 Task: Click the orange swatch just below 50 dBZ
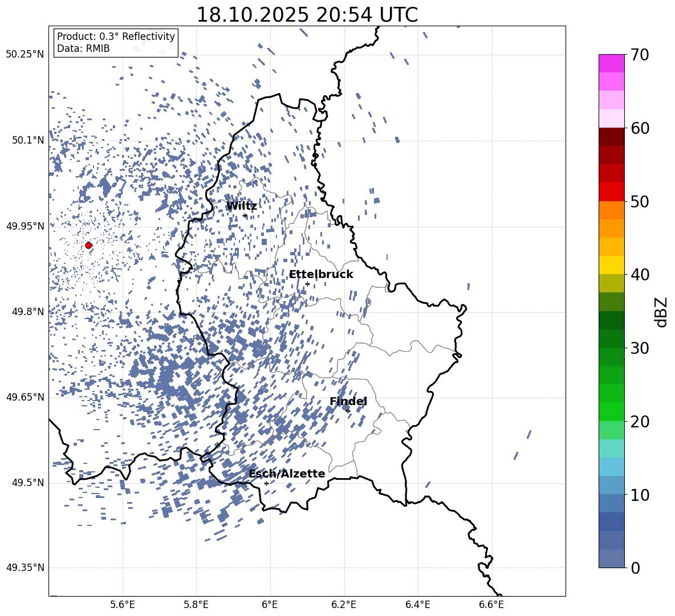pos(611,210)
